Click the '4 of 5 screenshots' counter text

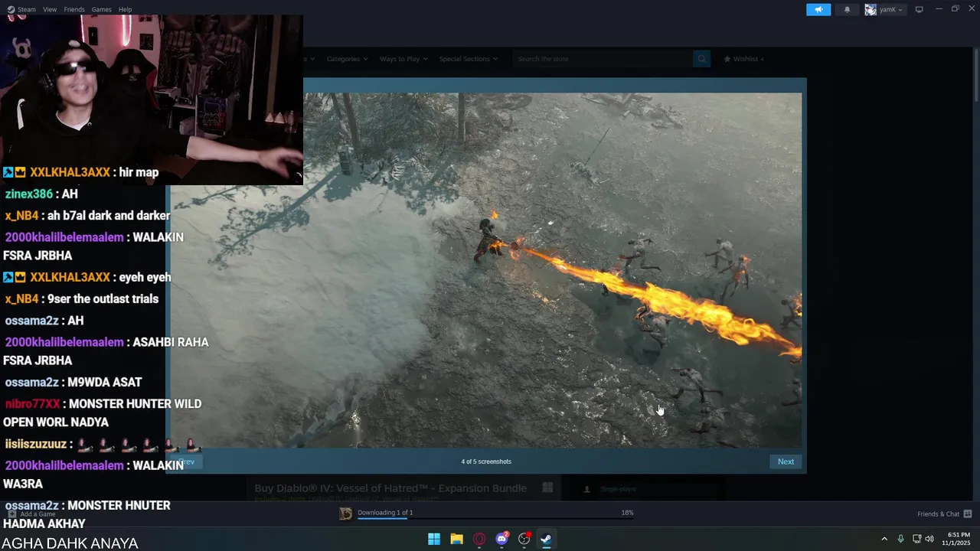click(x=486, y=461)
